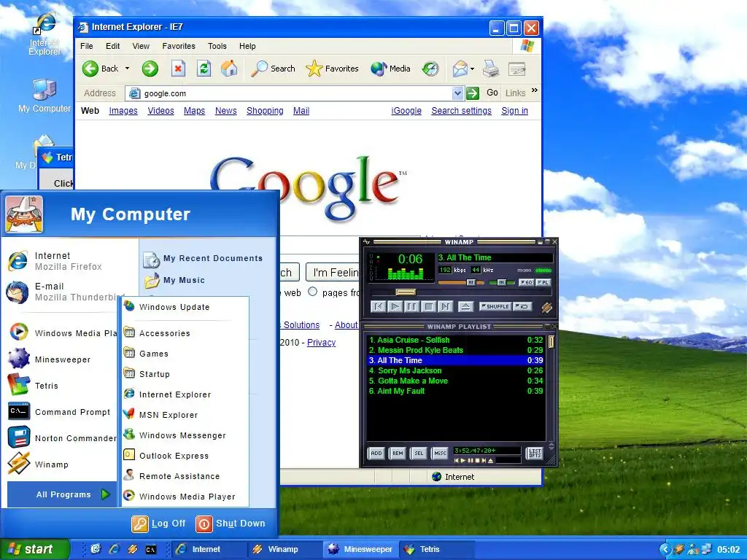Open the Windows Update icon in All Programs
Screen dimensions: 747x560
(129, 306)
